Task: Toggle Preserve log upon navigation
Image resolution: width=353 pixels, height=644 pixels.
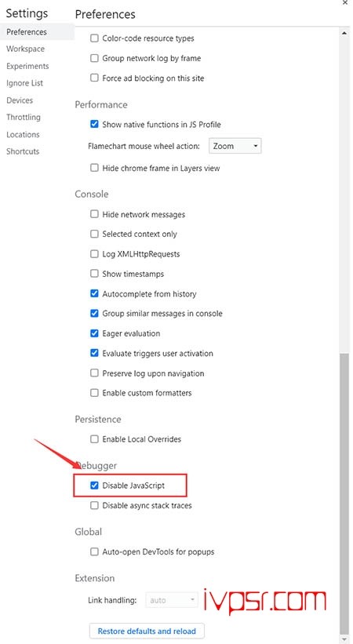Action: pyautogui.click(x=94, y=373)
